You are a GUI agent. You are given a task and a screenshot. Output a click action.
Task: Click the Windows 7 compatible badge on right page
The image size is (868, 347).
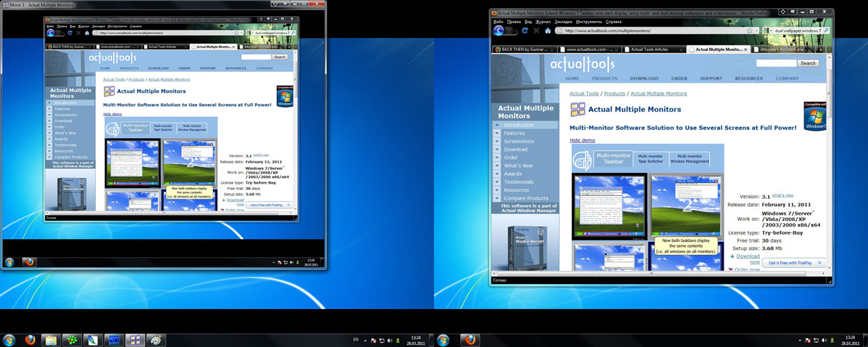815,116
